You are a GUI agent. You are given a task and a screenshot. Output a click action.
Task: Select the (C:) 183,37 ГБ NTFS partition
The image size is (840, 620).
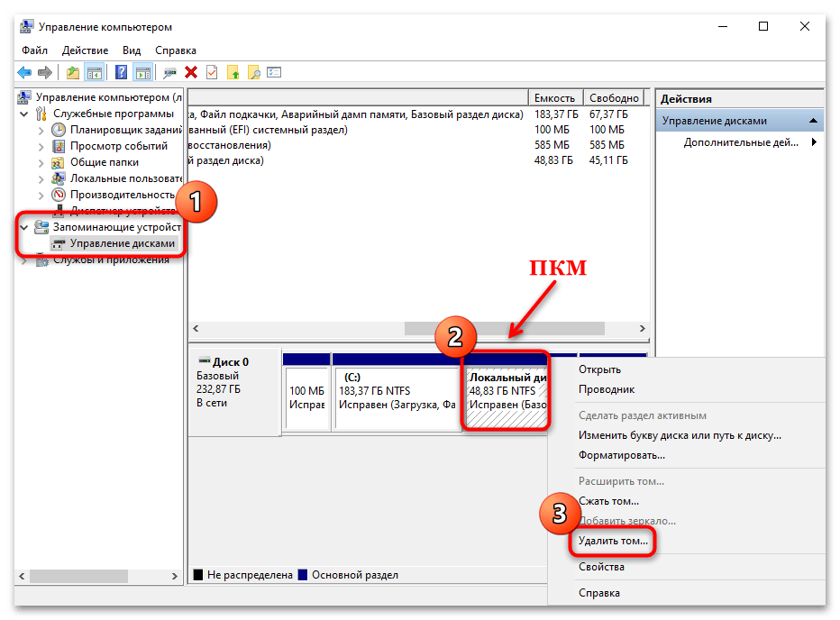coord(396,397)
